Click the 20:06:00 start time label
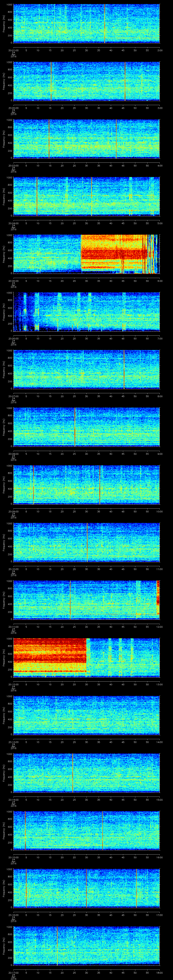The width and height of the screenshot is (173, 980). click(x=13, y=339)
